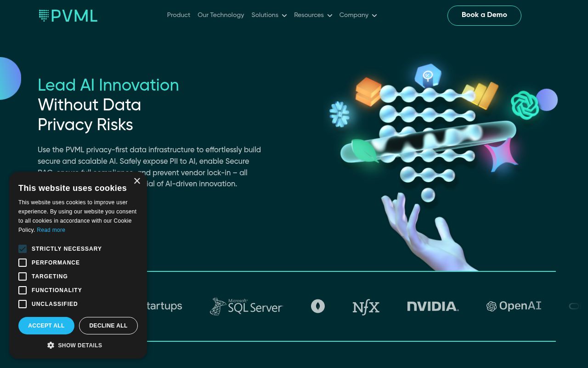Click the OpenAI logo in the partner strip
The width and height of the screenshot is (588, 368).
point(514,305)
